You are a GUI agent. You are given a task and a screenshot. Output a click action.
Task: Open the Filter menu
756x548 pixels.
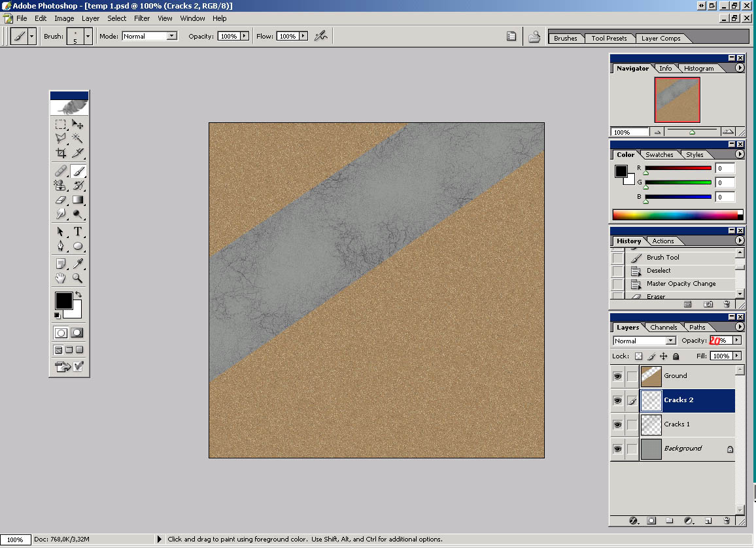coord(142,18)
